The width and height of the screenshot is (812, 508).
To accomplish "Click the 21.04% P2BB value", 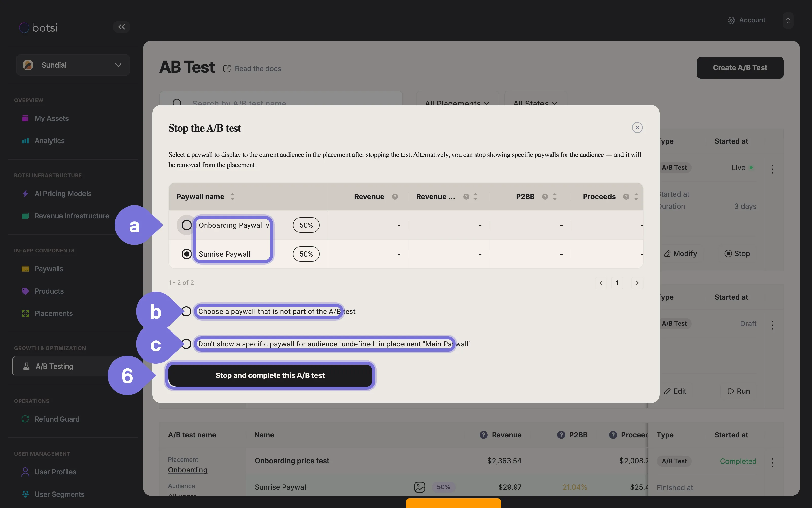I will tap(575, 487).
